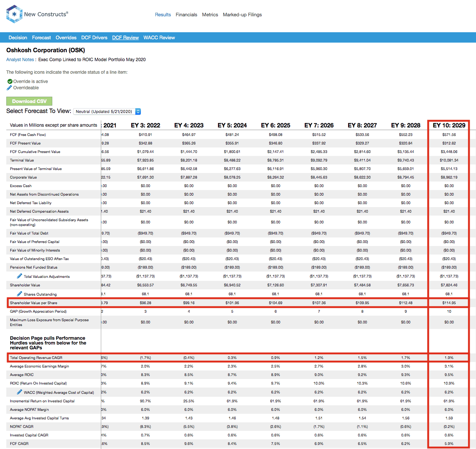The image size is (476, 449).
Task: Go to the Metrics menu
Action: pyautogui.click(x=210, y=15)
